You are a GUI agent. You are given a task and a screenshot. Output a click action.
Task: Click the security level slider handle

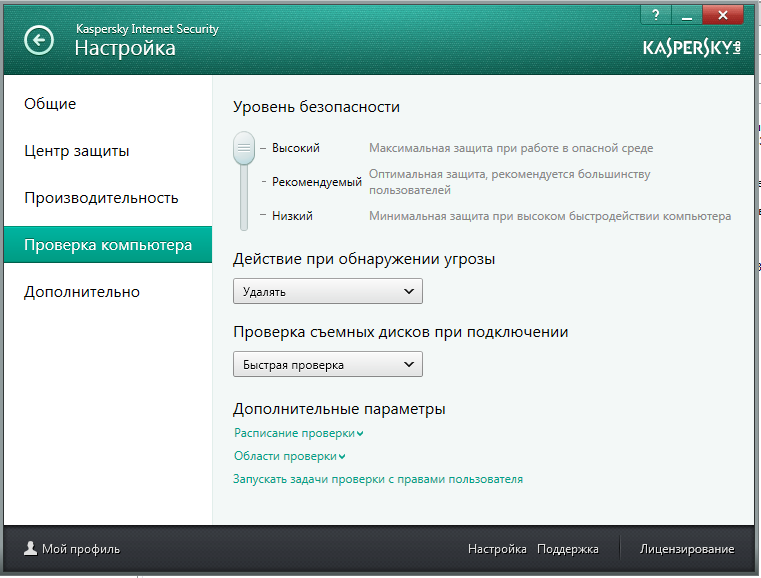244,148
